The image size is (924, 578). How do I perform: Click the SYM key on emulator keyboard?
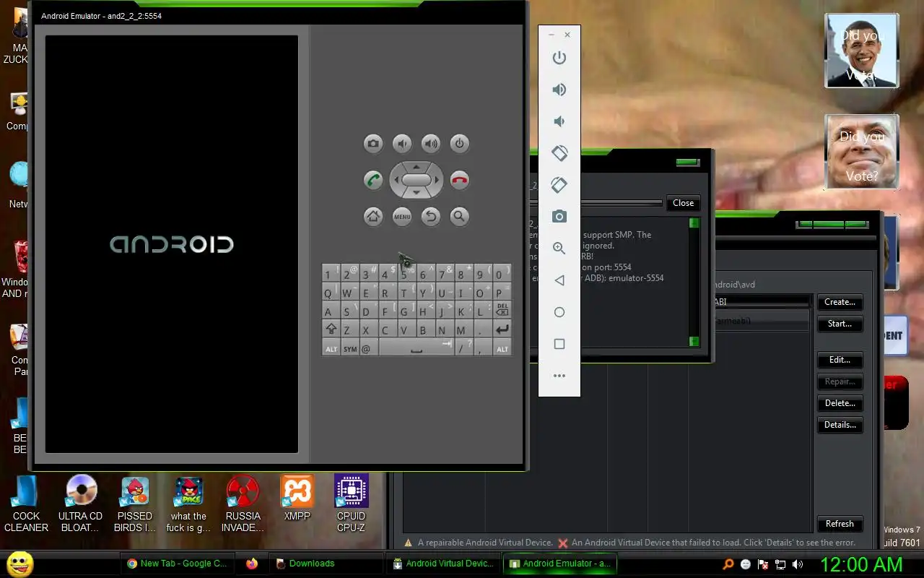350,348
